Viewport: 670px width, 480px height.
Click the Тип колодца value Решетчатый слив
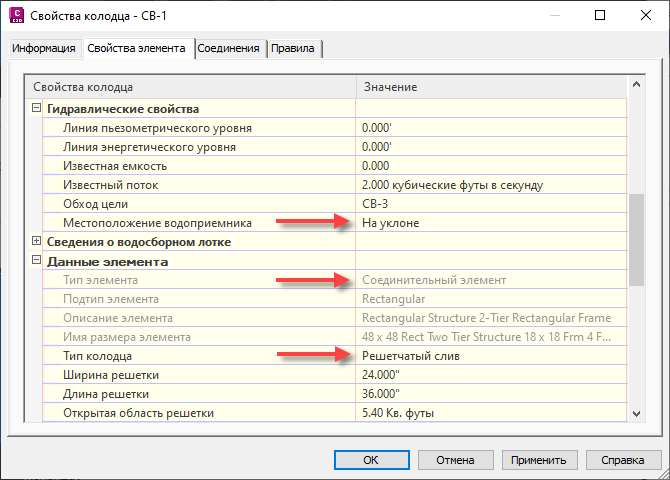click(490, 356)
